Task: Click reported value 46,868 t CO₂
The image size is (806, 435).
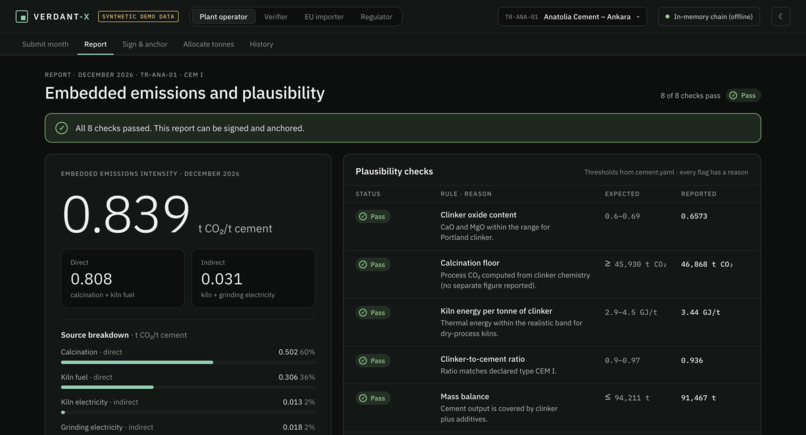Action: (x=707, y=264)
